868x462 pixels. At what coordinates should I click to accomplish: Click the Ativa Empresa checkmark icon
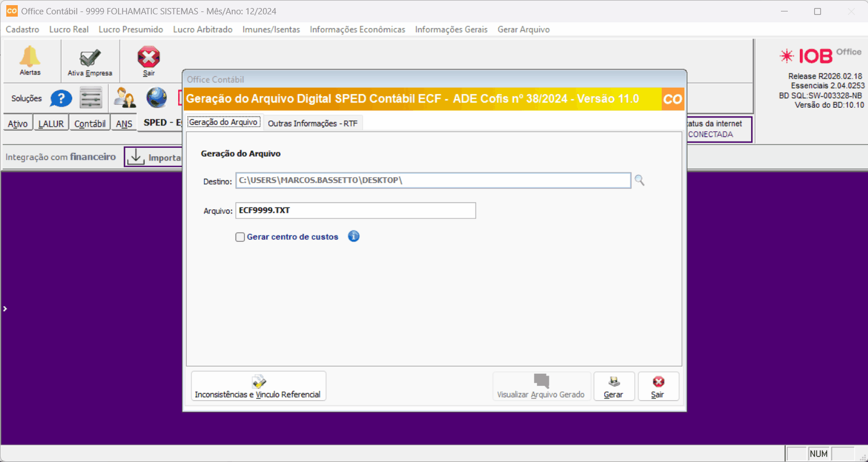[89, 58]
